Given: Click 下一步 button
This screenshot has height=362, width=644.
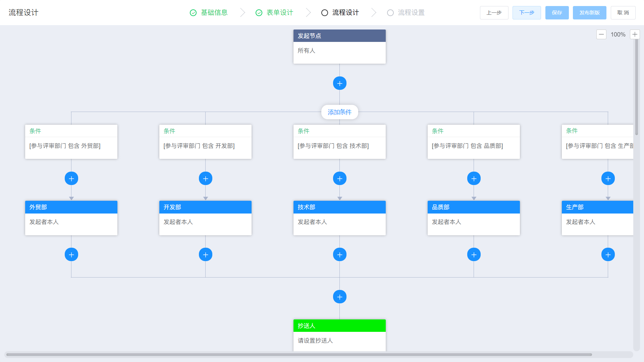Looking at the screenshot, I should [x=526, y=13].
